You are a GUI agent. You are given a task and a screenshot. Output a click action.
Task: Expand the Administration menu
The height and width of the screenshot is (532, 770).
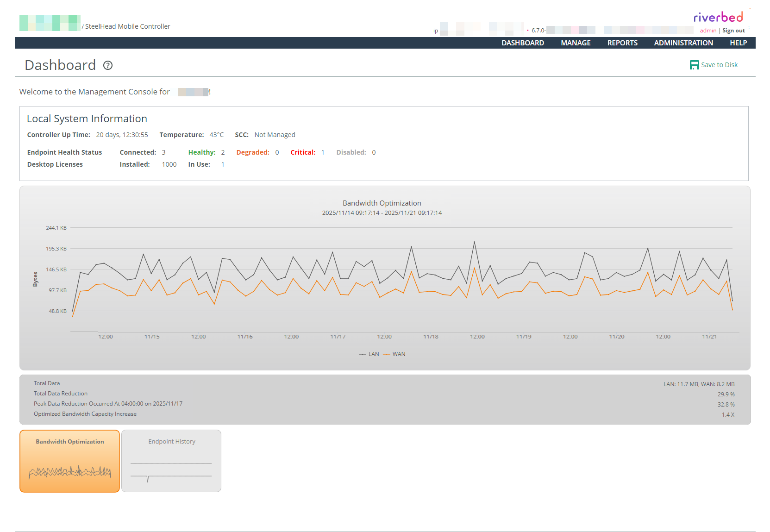[683, 43]
